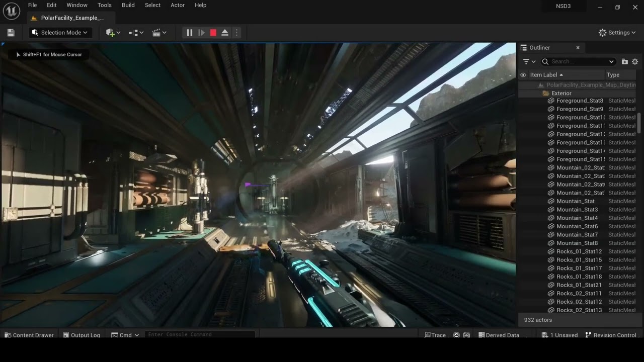Image resolution: width=644 pixels, height=362 pixels.
Task: Open the Cmd console type dropdown
Action: [125, 335]
